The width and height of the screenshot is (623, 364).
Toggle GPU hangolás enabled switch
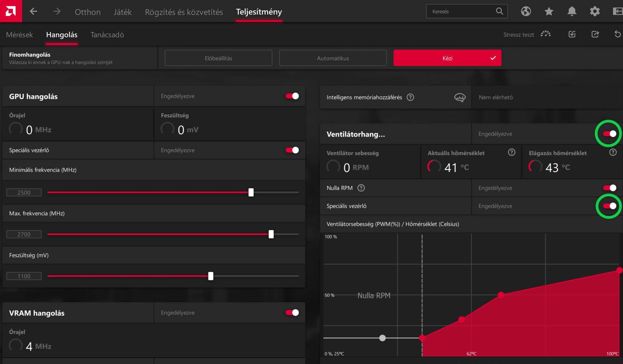[292, 96]
